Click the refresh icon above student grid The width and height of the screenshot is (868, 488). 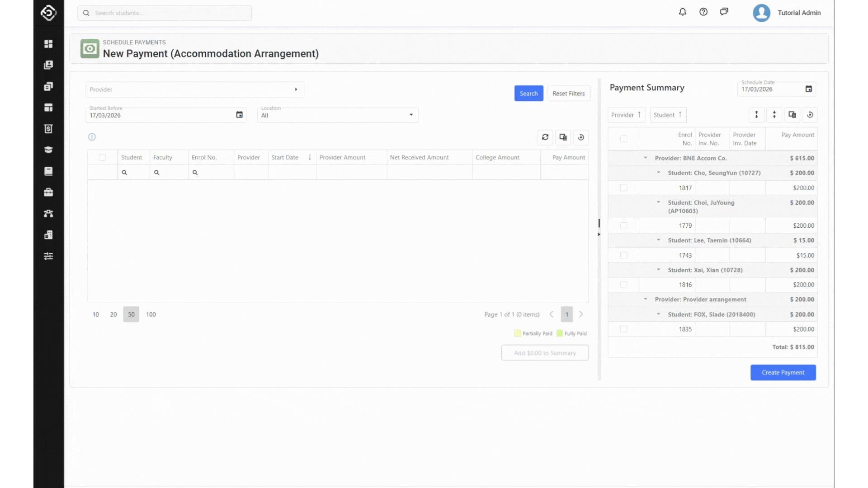[x=545, y=137]
